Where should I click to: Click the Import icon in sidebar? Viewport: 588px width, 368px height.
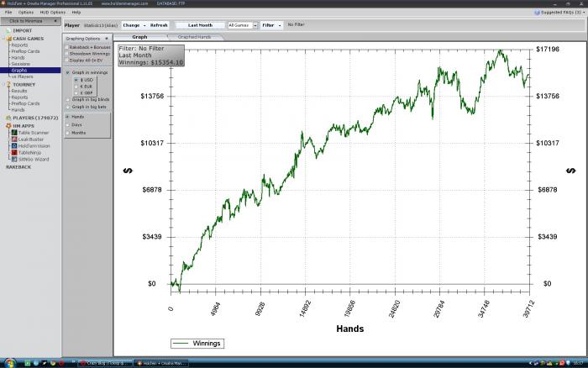(8, 31)
